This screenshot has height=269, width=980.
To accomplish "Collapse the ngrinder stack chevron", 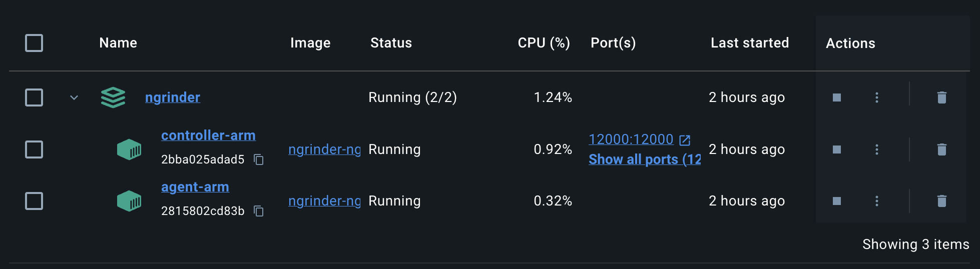I will (74, 97).
